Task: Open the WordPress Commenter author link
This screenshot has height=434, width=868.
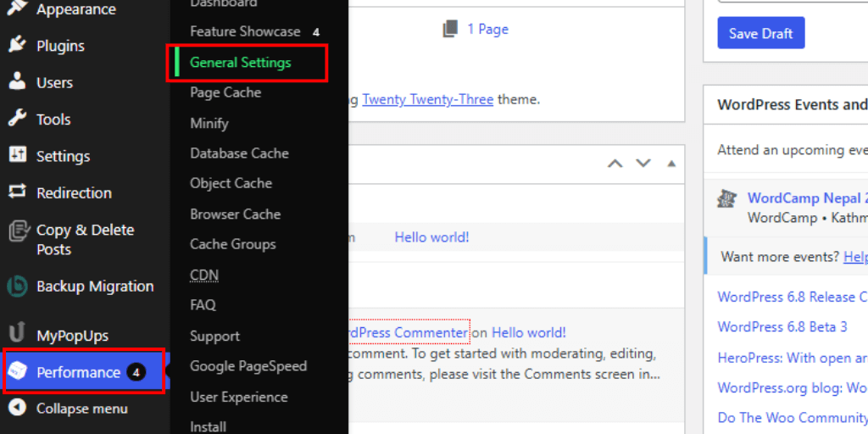Action: tap(409, 332)
